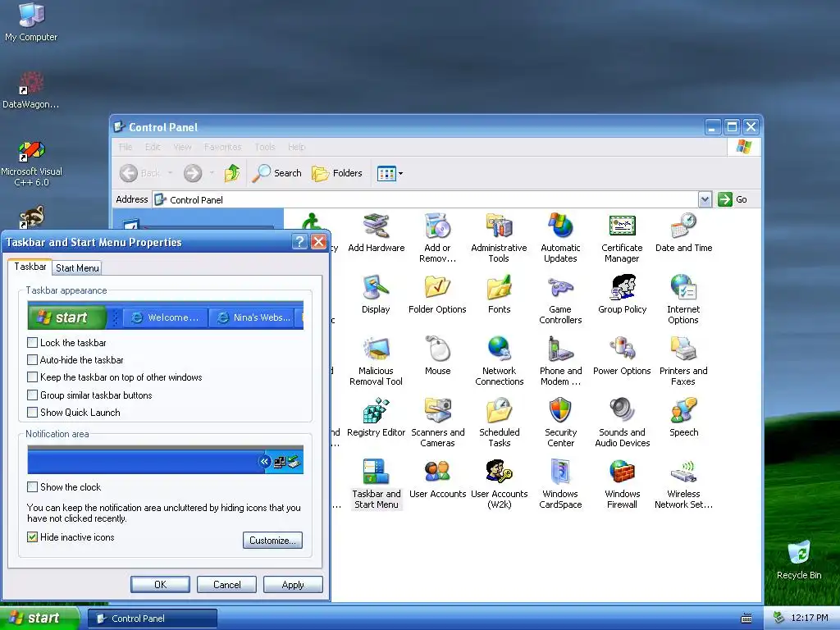Open Date and Time icon

pos(683,234)
